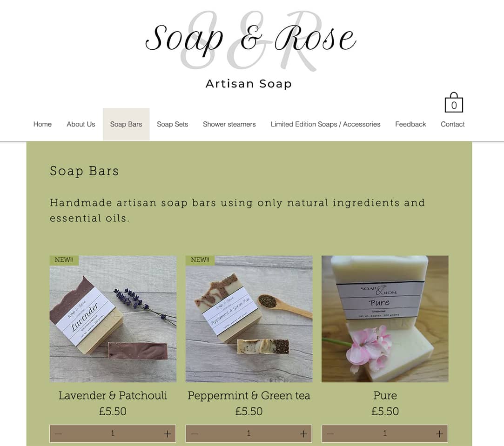Decrease Peppermint & Green tea quantity minus
Screen dimensions: 504x446
pos(194,434)
